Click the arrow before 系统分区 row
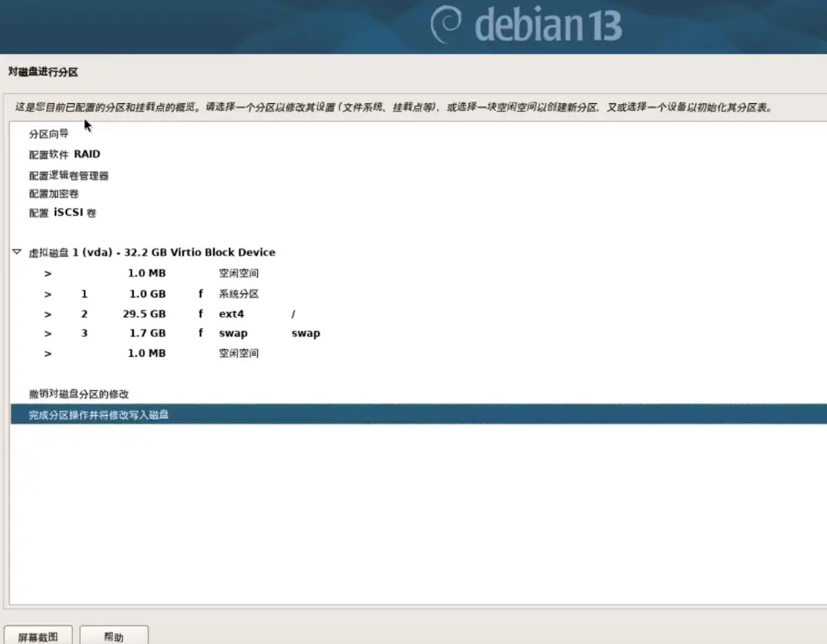Screen dimensions: 827x644 (x=48, y=294)
